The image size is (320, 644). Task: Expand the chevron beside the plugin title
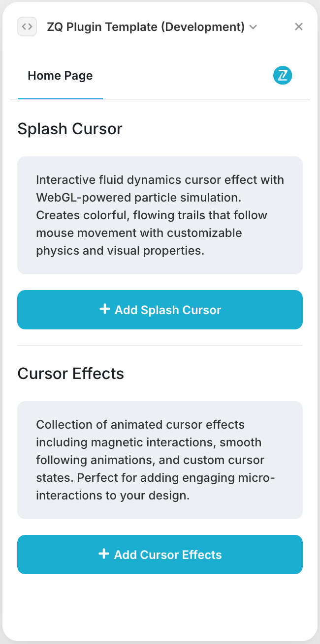pos(254,27)
